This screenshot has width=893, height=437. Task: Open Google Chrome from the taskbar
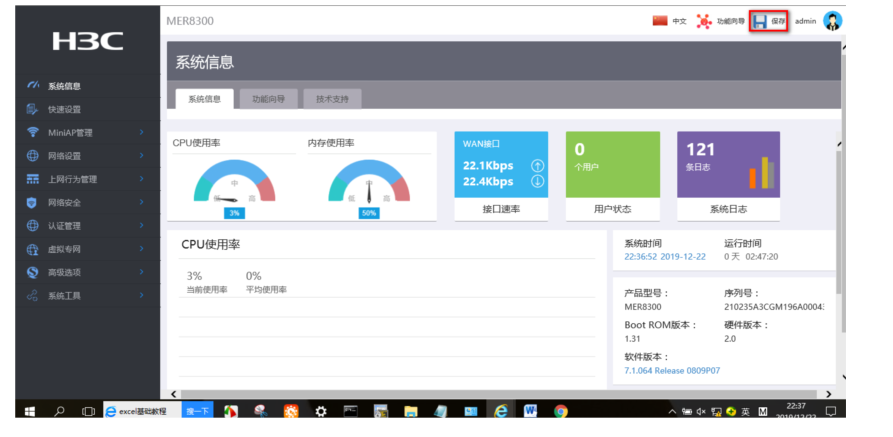[x=560, y=411]
